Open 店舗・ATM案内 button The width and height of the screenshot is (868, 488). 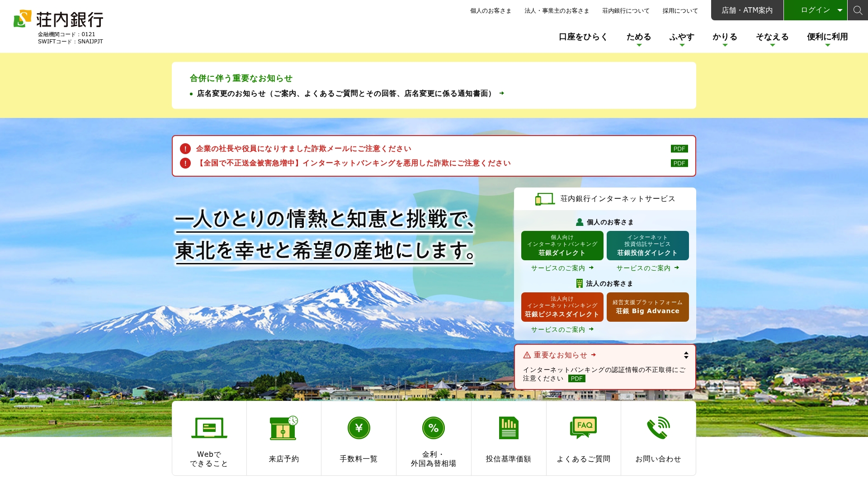[x=747, y=10]
